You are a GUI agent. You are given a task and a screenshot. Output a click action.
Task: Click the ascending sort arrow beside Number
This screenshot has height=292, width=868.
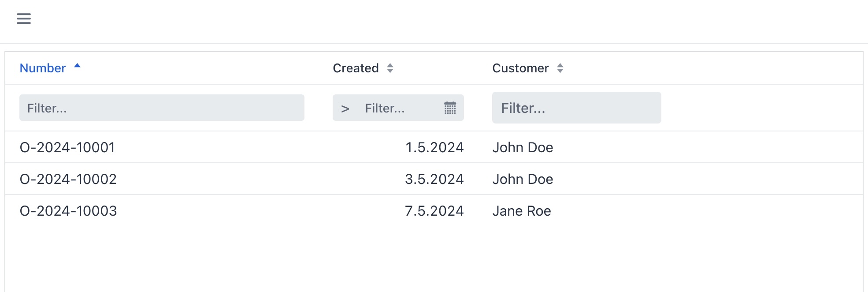tap(78, 66)
